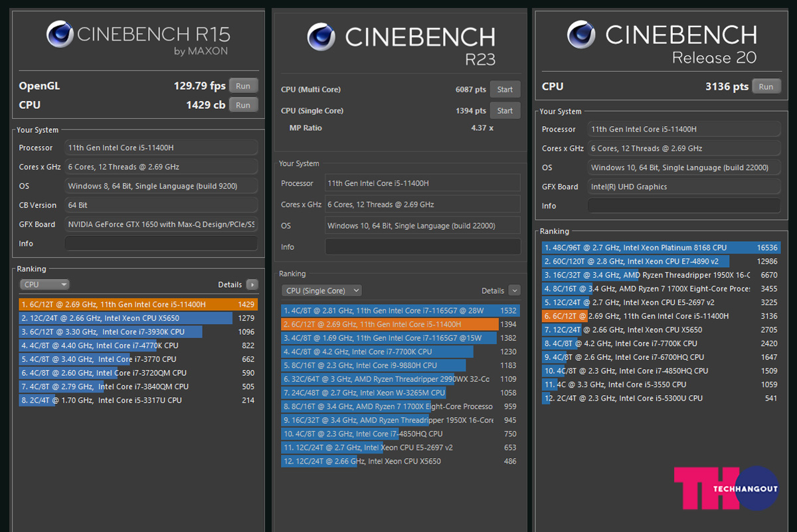Select the Windows 8 OS field in R15
This screenshot has width=797, height=532.
pos(161,186)
